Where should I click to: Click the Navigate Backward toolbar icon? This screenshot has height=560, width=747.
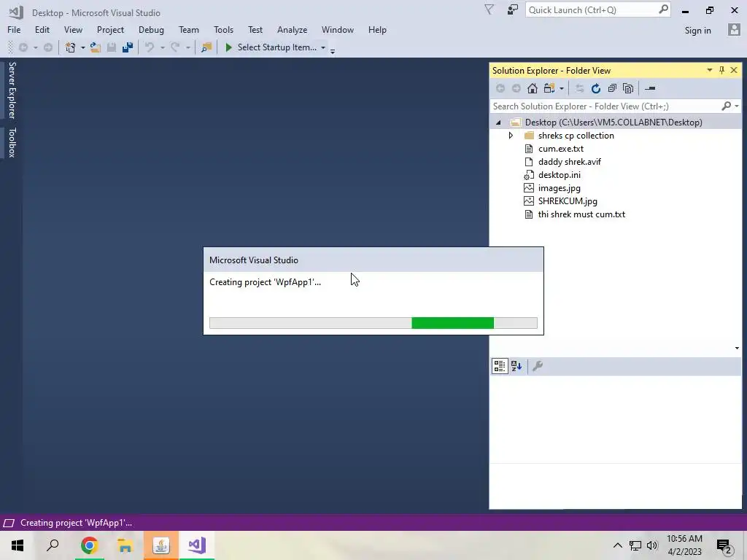point(23,47)
